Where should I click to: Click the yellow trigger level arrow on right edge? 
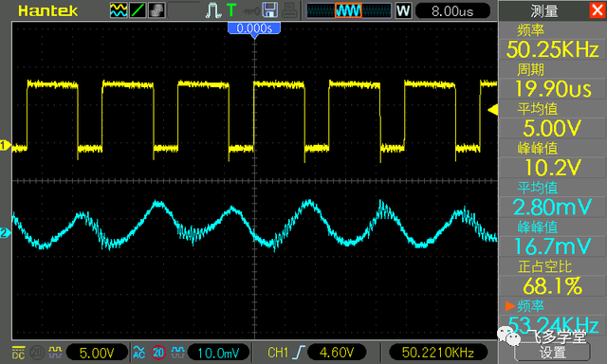(x=493, y=110)
